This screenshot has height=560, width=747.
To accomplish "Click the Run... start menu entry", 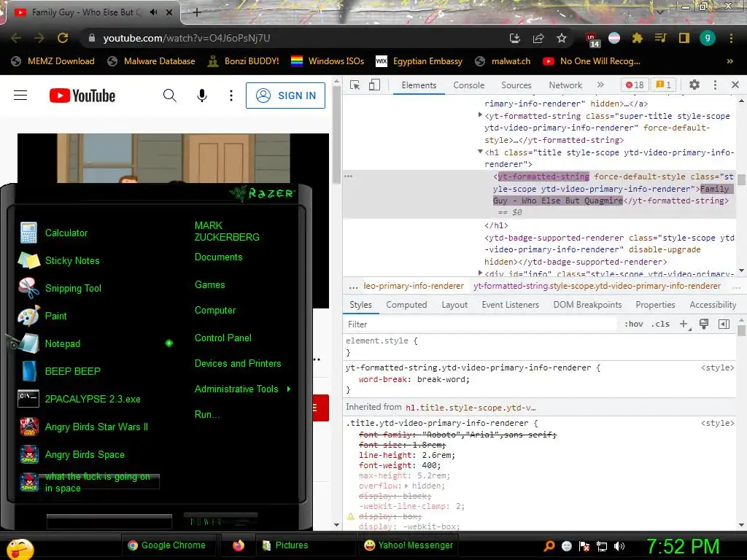I will 208,414.
